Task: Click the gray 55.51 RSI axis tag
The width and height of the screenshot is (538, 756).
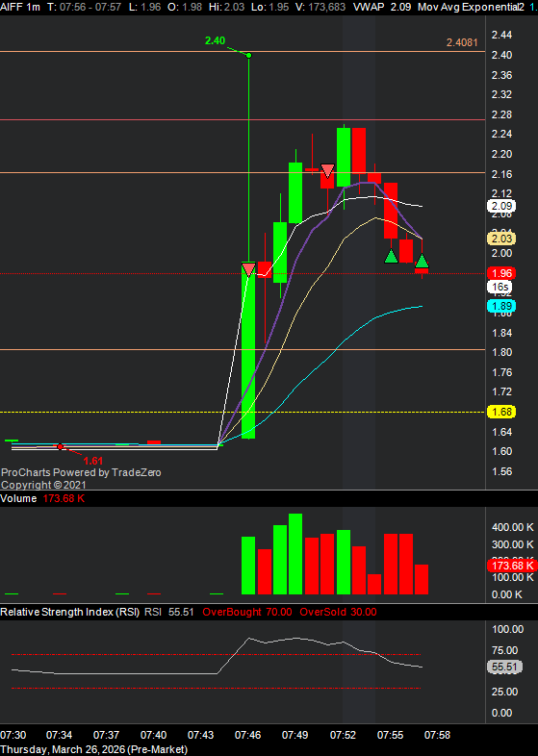Action: point(504,668)
